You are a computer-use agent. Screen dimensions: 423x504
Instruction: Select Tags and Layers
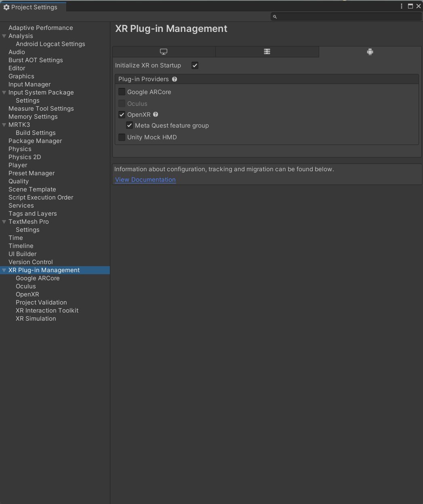(x=33, y=214)
